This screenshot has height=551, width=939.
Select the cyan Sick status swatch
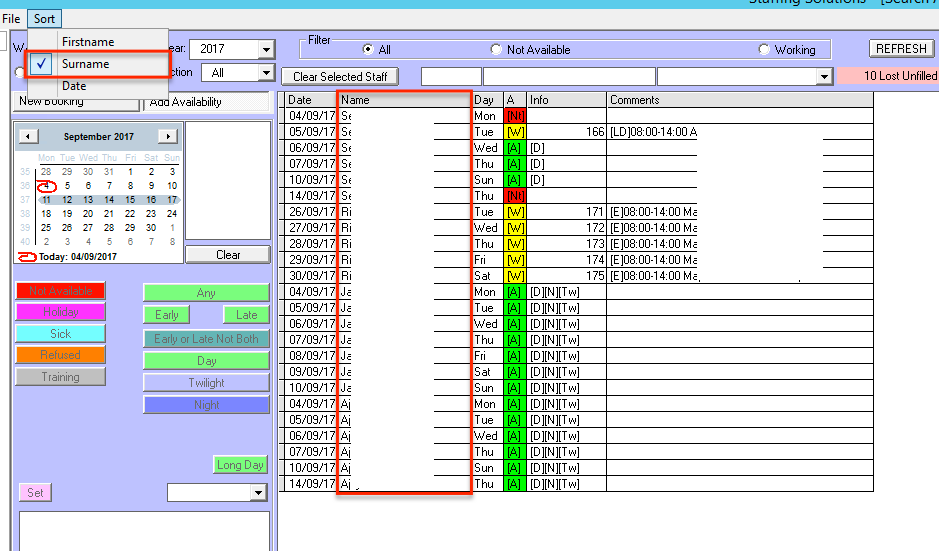point(60,334)
